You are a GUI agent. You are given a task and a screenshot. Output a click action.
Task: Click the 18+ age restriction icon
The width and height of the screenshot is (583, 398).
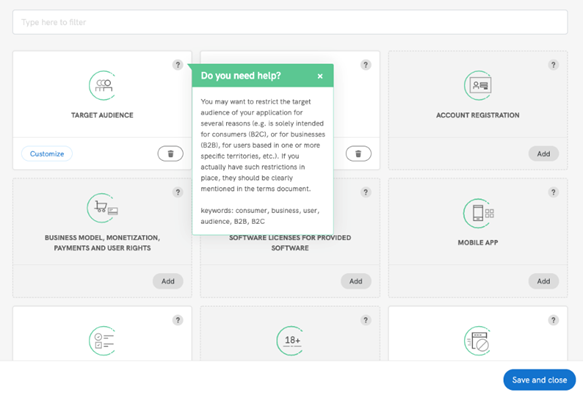coord(290,341)
